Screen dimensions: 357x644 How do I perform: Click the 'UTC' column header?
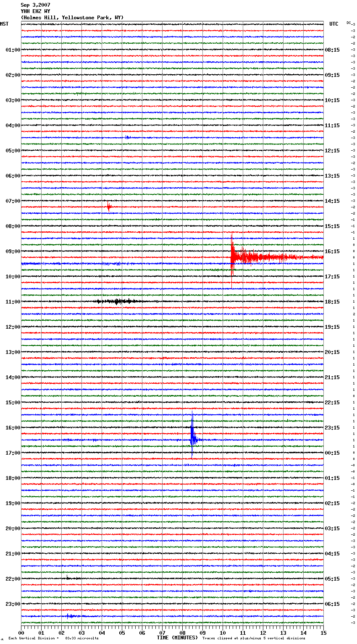[334, 24]
